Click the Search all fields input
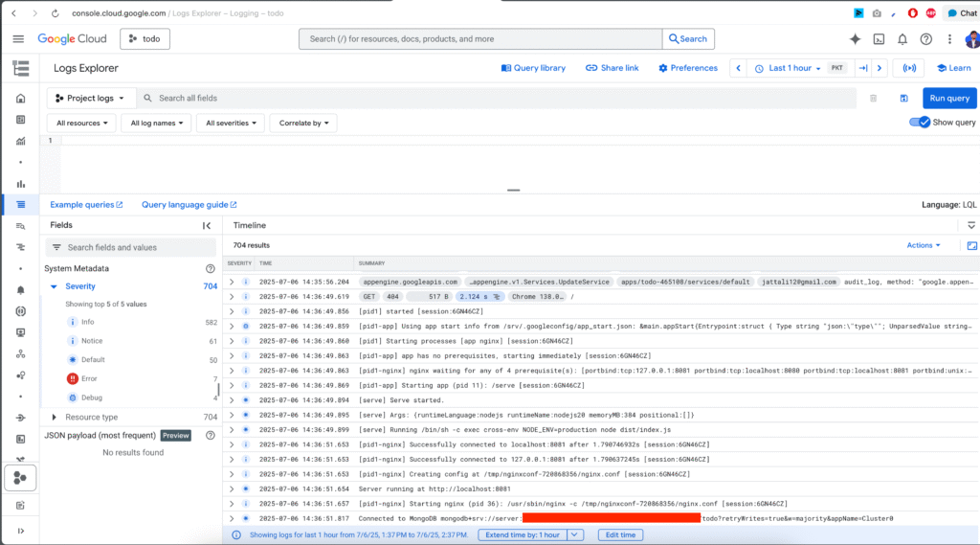Image resolution: width=980 pixels, height=545 pixels. tap(497, 99)
